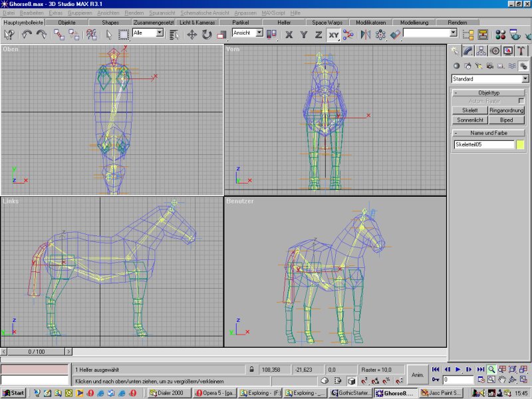Select the Move transform tool
The image size is (532, 399).
192,34
